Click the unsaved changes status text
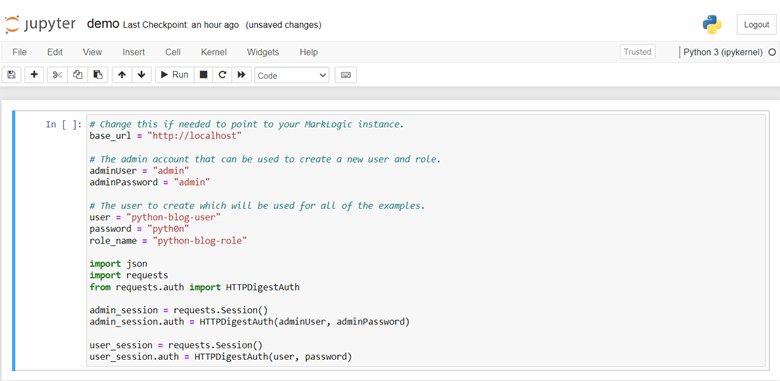Screen dimensions: 780x381 pos(284,25)
